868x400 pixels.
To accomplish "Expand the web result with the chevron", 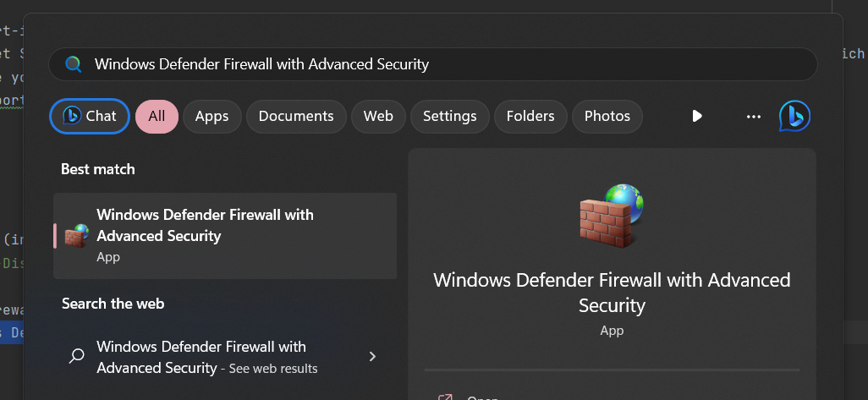I will (372, 357).
